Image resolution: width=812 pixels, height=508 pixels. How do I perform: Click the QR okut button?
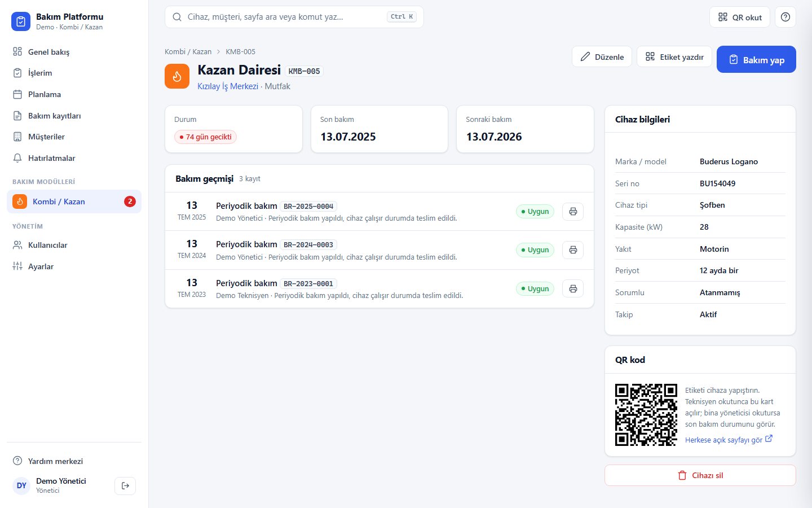pyautogui.click(x=740, y=17)
